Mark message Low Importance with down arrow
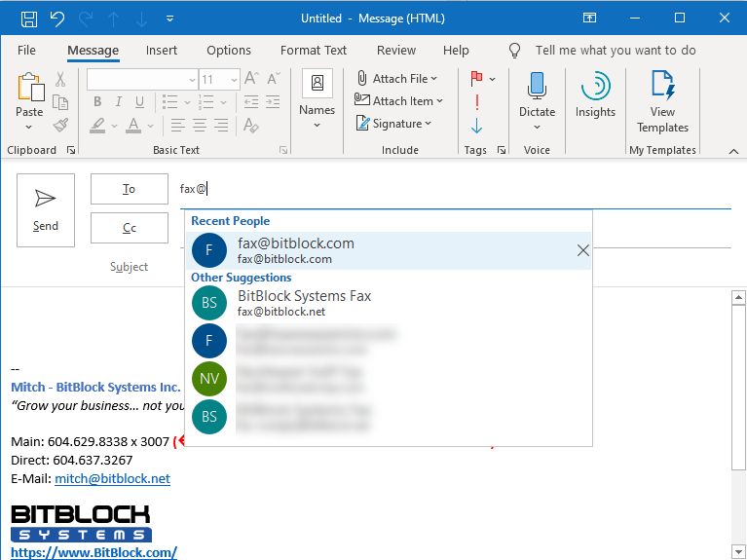747x560 pixels. (476, 126)
